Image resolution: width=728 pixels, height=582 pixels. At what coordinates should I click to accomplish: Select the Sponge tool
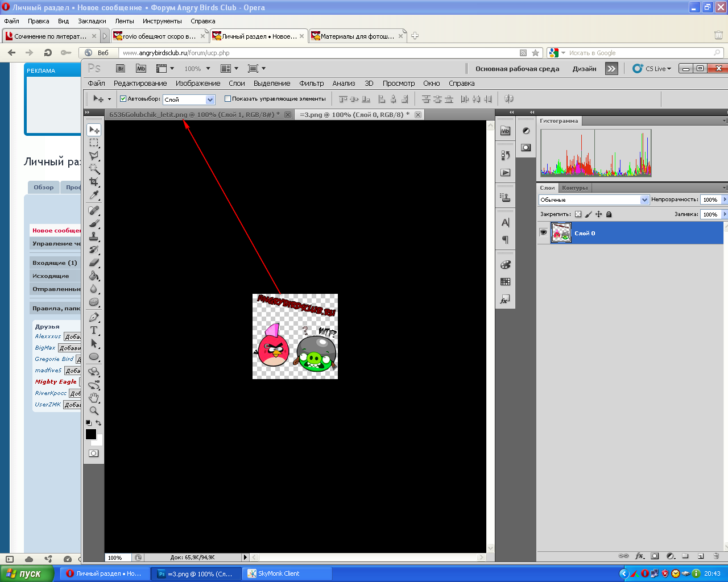[x=94, y=302]
